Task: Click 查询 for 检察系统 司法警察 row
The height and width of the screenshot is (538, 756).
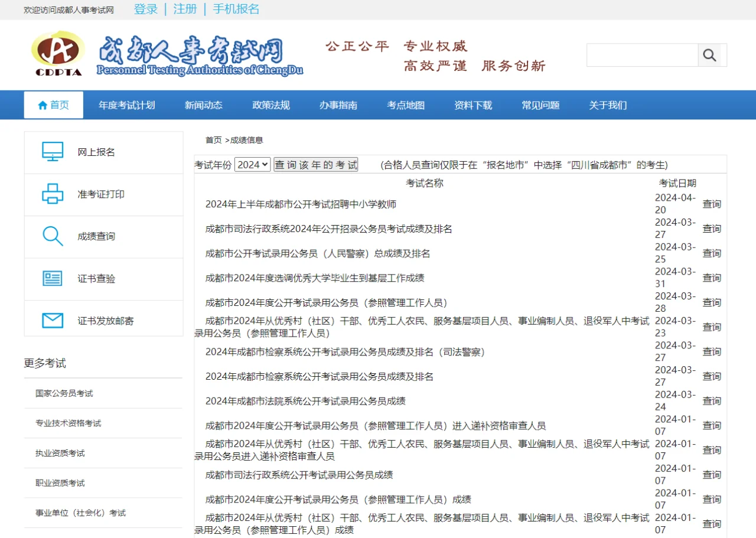Action: pos(712,352)
